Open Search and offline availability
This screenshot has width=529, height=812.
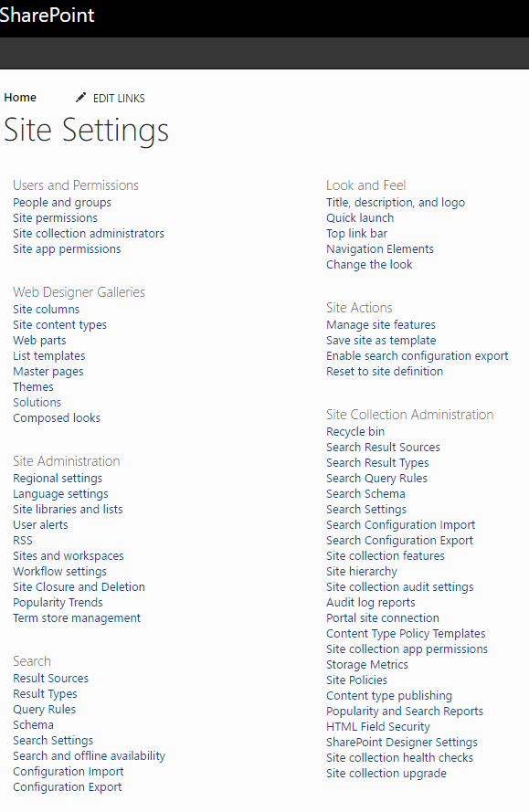pyautogui.click(x=90, y=755)
